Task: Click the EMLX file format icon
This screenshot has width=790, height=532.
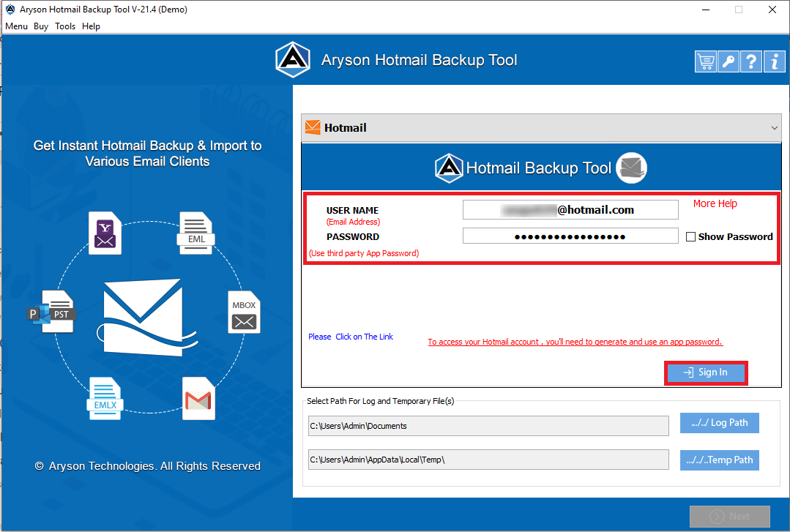Action: click(x=105, y=399)
